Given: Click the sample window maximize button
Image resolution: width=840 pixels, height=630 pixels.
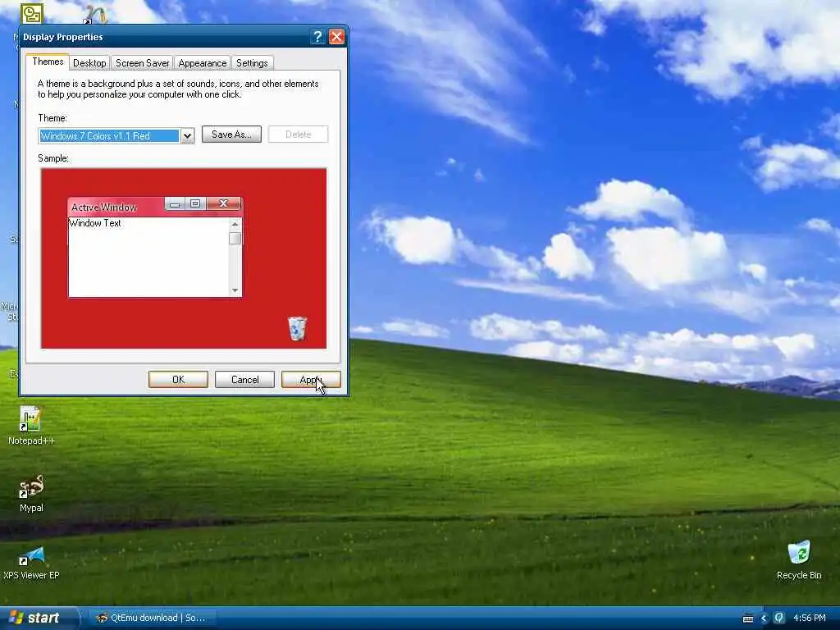Looking at the screenshot, I should [x=195, y=203].
